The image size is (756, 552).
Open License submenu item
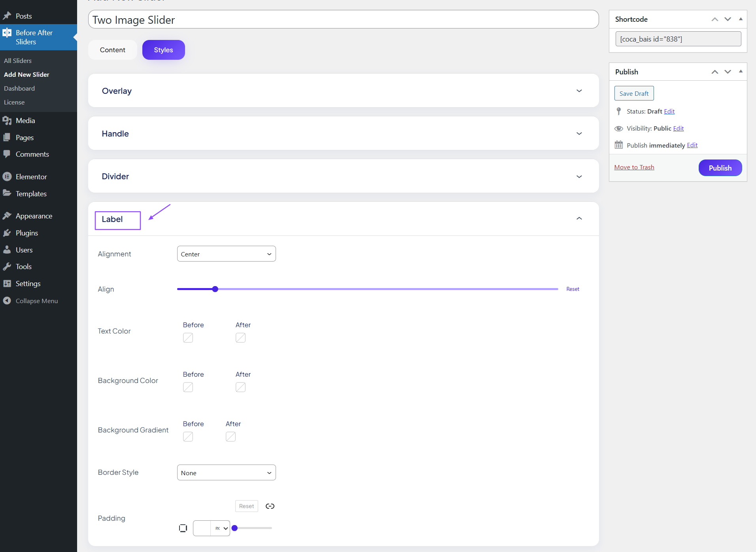click(x=14, y=102)
